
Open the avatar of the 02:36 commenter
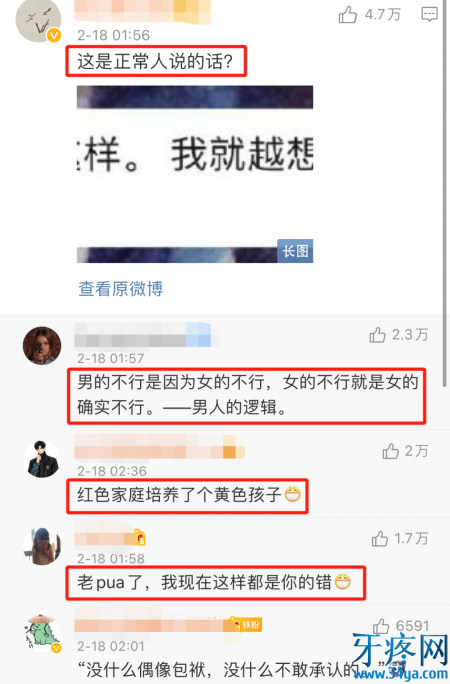coord(42,459)
